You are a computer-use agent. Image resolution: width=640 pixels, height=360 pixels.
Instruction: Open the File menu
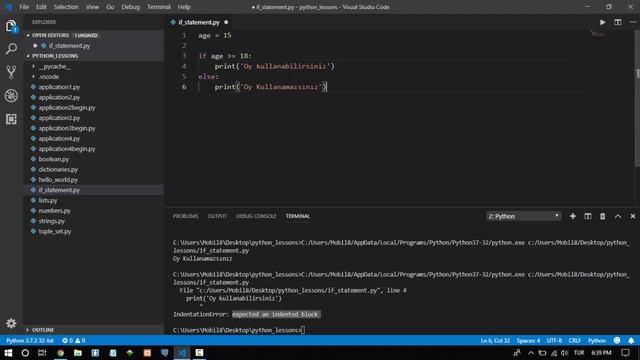coord(24,7)
